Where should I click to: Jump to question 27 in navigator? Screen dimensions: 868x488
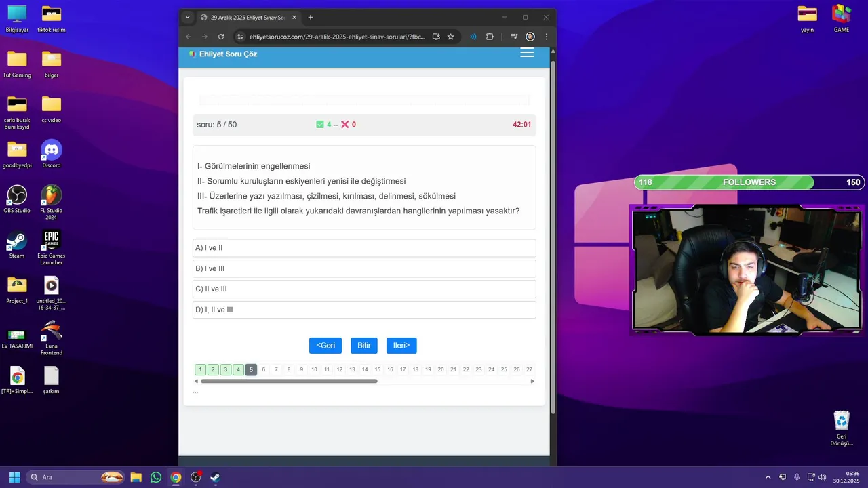(529, 369)
